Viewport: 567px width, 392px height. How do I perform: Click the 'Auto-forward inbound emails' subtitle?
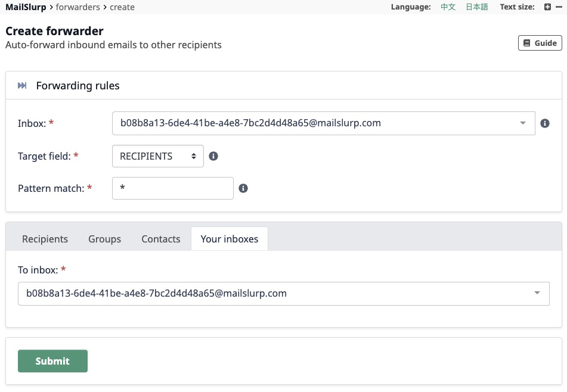pyautogui.click(x=113, y=45)
